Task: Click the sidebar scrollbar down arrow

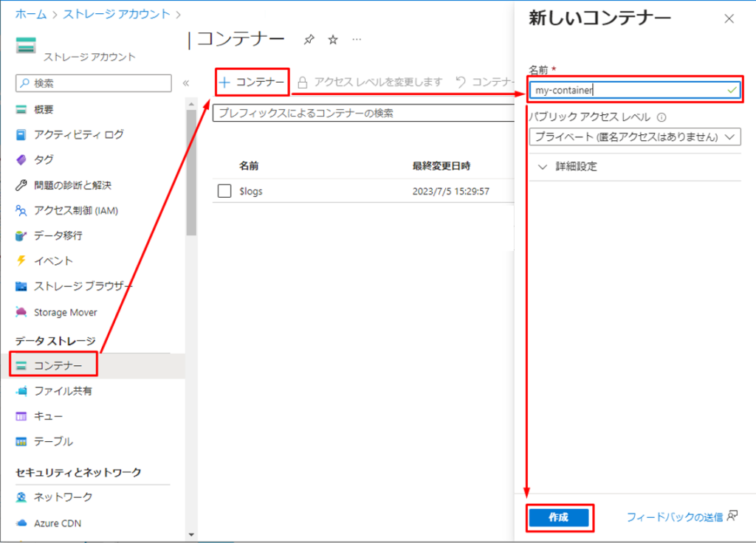Action: coord(191,534)
